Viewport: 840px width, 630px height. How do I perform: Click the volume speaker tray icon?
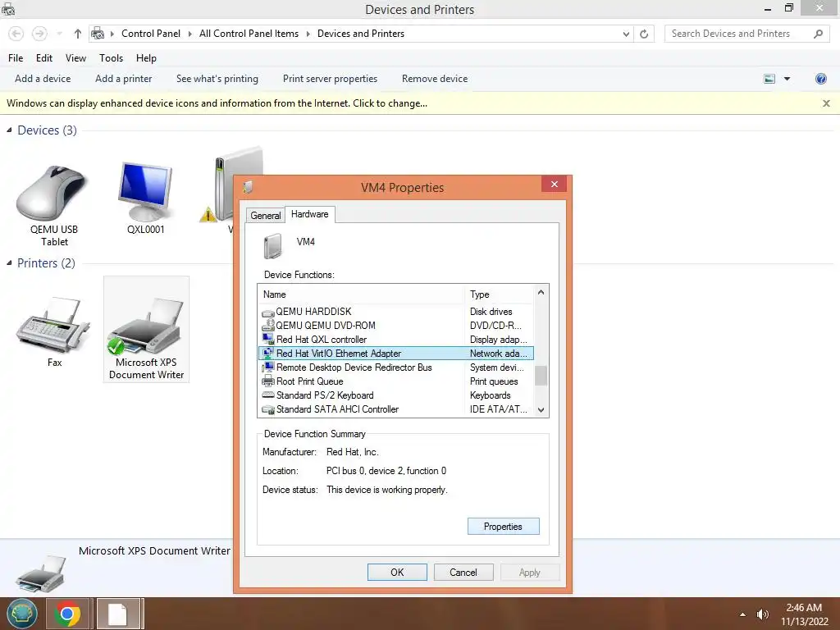tap(762, 614)
